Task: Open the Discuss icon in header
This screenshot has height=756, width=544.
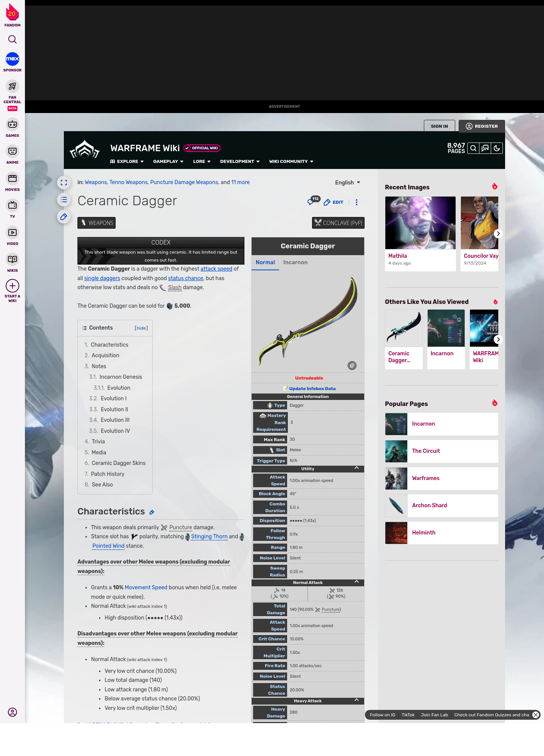Action: click(485, 148)
